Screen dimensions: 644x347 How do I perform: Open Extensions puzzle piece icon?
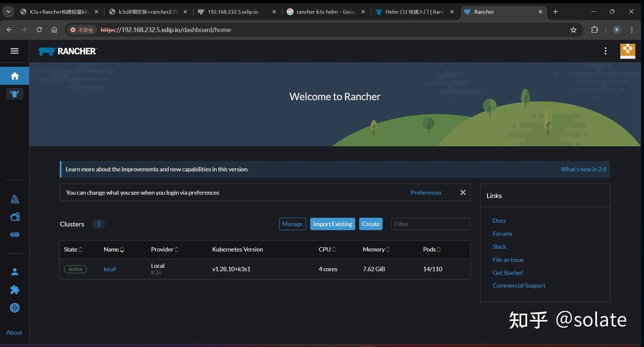click(x=15, y=290)
